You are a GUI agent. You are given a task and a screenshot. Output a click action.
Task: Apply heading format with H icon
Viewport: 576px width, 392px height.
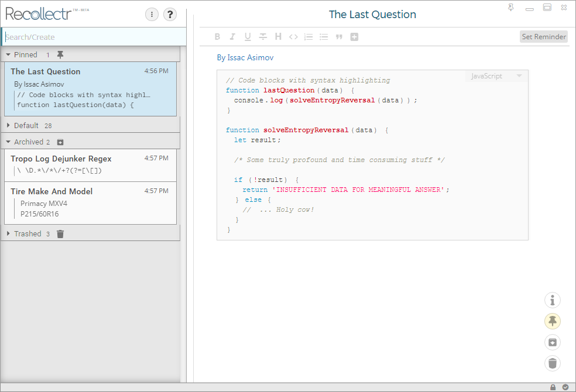point(278,37)
